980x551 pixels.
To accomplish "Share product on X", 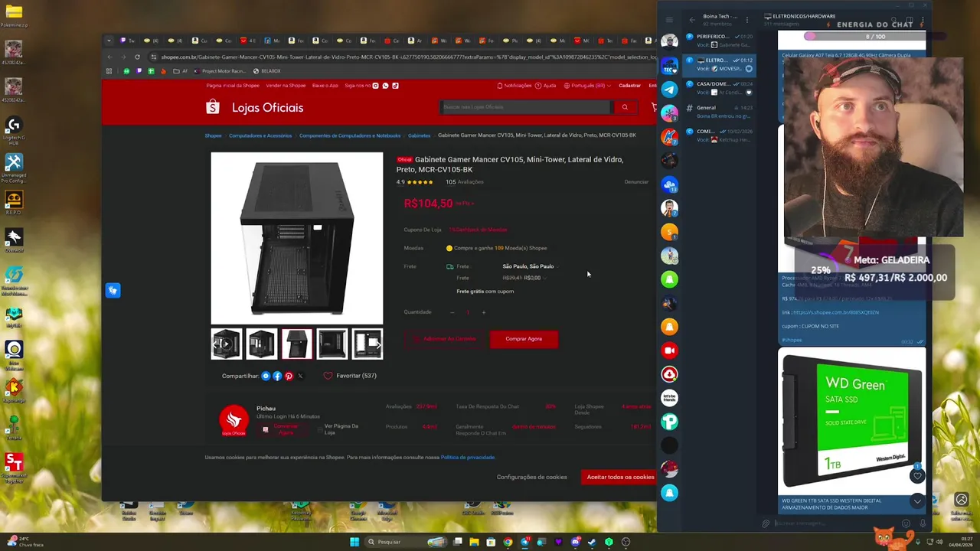I will tap(300, 376).
